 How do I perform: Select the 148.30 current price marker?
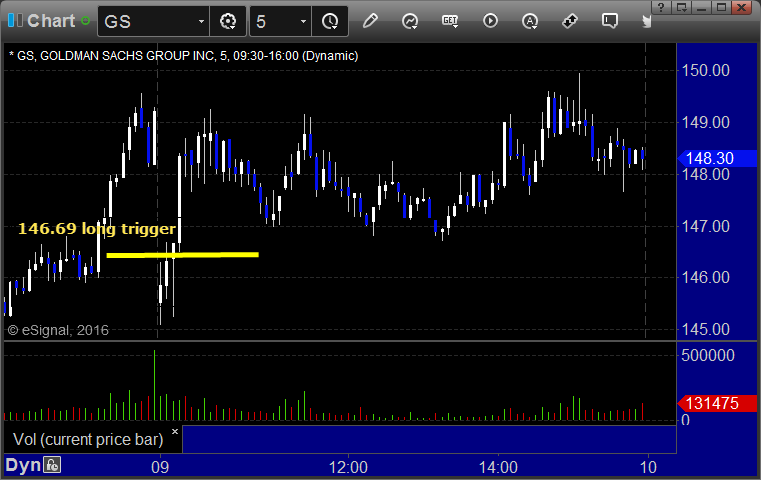click(716, 158)
